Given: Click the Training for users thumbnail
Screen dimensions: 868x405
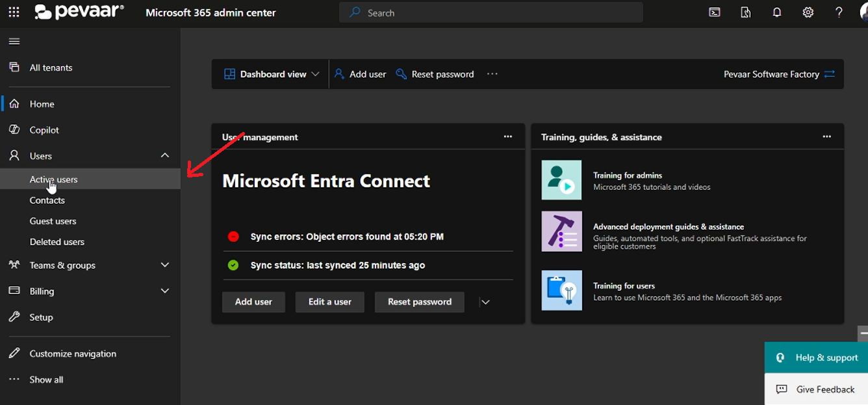Looking at the screenshot, I should (x=562, y=291).
